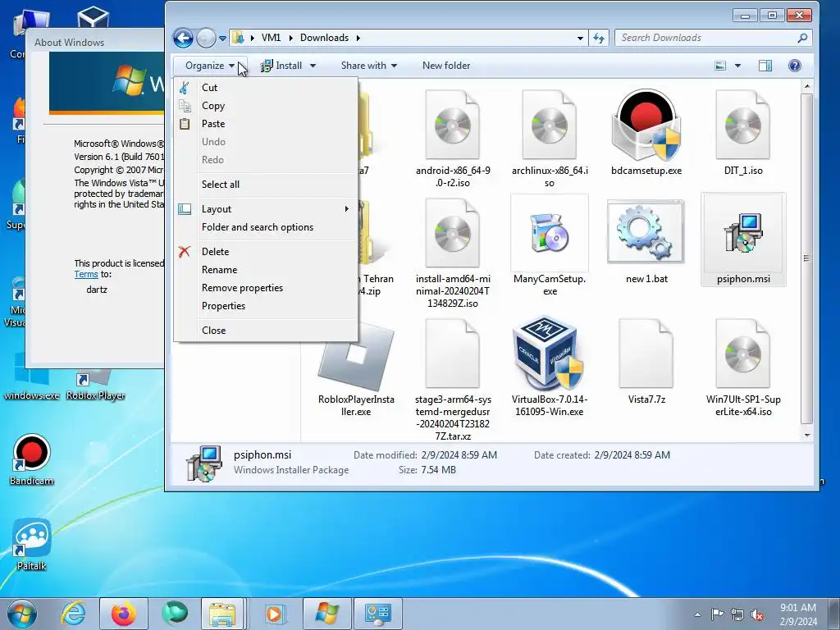Click the network tray icon

pyautogui.click(x=737, y=615)
